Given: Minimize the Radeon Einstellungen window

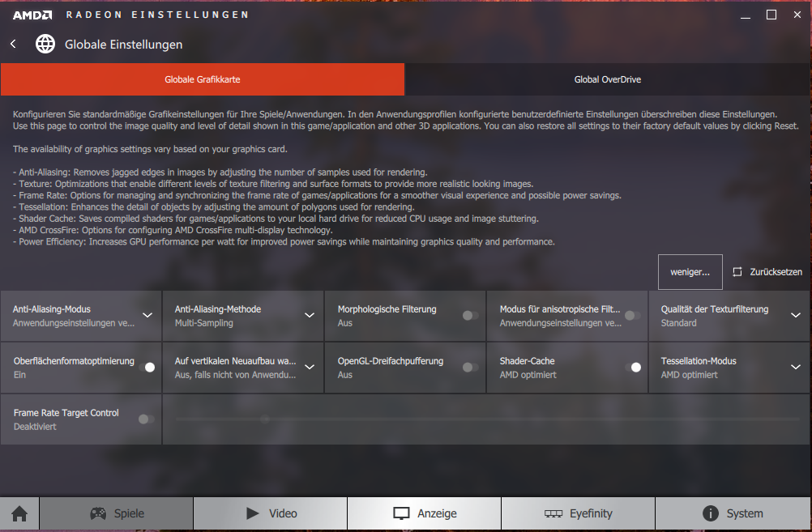Looking at the screenshot, I should (746, 15).
